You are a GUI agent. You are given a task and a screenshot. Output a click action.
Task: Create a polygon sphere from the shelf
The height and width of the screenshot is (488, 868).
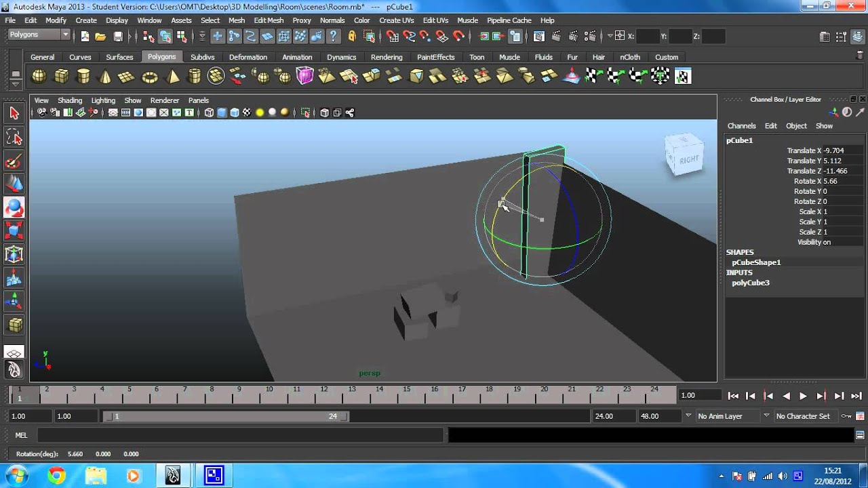(x=39, y=77)
